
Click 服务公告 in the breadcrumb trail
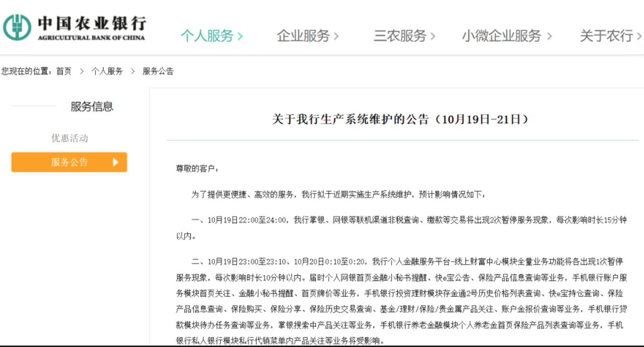tap(158, 71)
